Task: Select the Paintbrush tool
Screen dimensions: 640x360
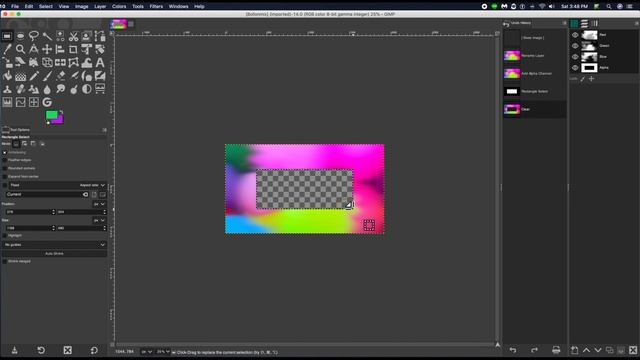Action: [x=47, y=76]
